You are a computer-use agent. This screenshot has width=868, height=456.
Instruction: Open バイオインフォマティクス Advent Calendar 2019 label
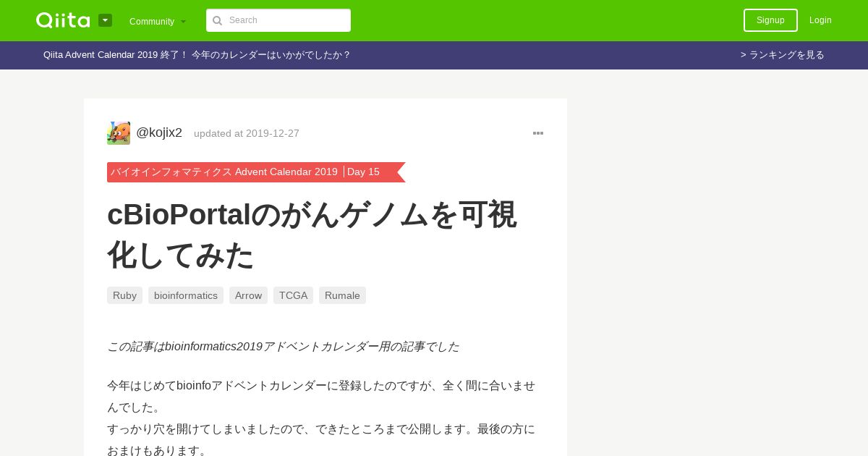click(224, 172)
